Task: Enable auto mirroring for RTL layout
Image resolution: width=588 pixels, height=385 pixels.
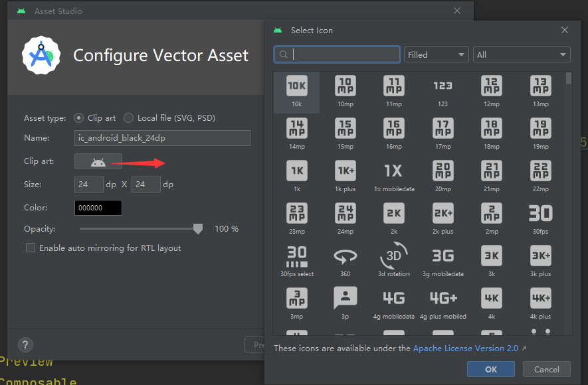Action: point(31,248)
